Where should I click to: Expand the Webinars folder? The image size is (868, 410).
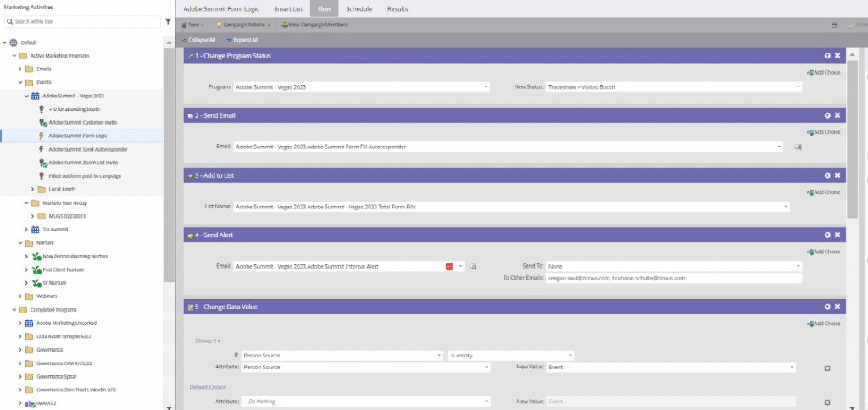click(20, 296)
